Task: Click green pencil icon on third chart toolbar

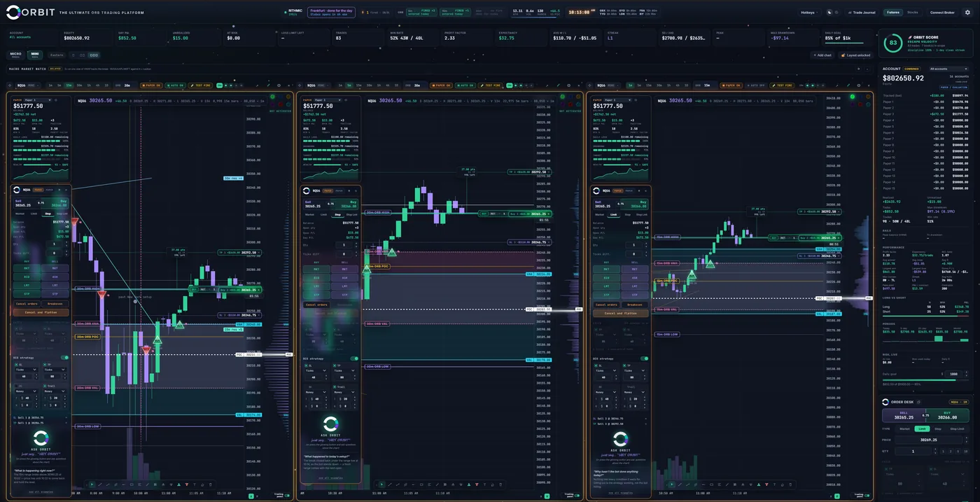Action: point(848,85)
